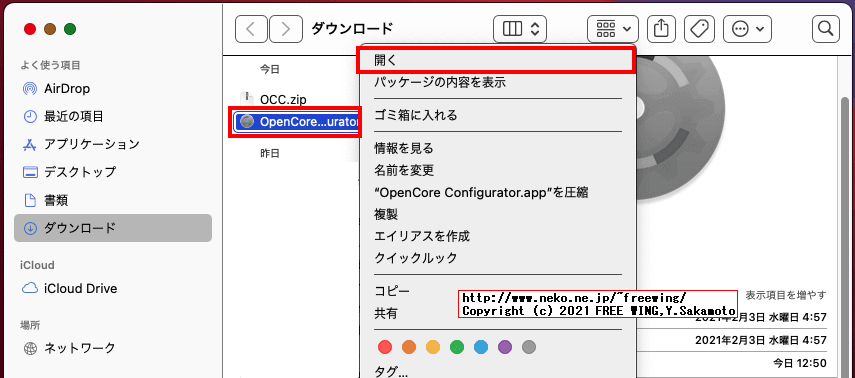Go back in Finder navigation
The image size is (855, 378).
point(251,29)
